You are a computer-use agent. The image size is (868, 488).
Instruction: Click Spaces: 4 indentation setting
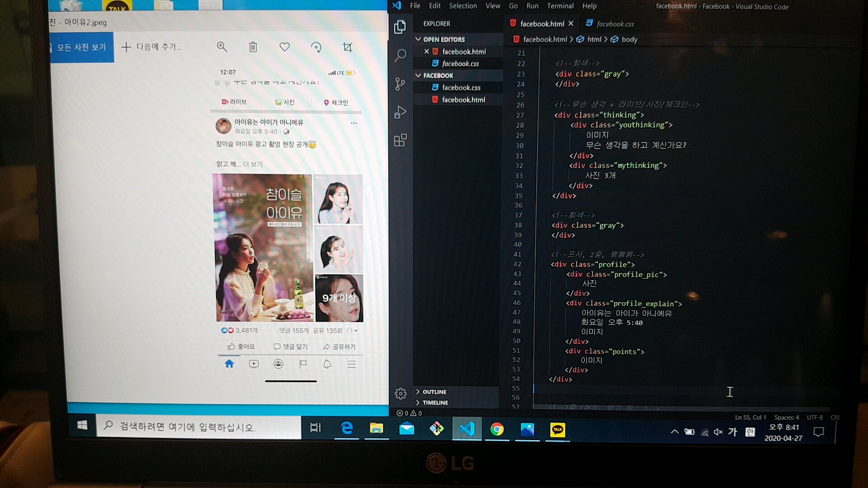pyautogui.click(x=786, y=418)
